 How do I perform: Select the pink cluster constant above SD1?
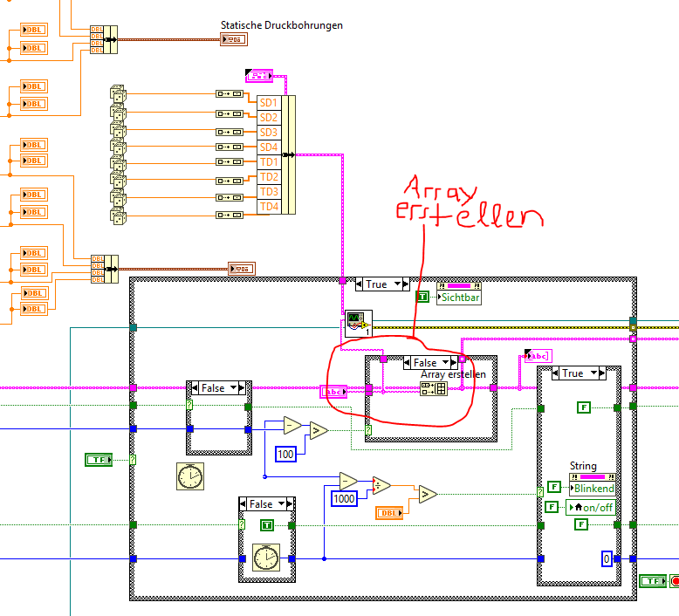point(259,76)
